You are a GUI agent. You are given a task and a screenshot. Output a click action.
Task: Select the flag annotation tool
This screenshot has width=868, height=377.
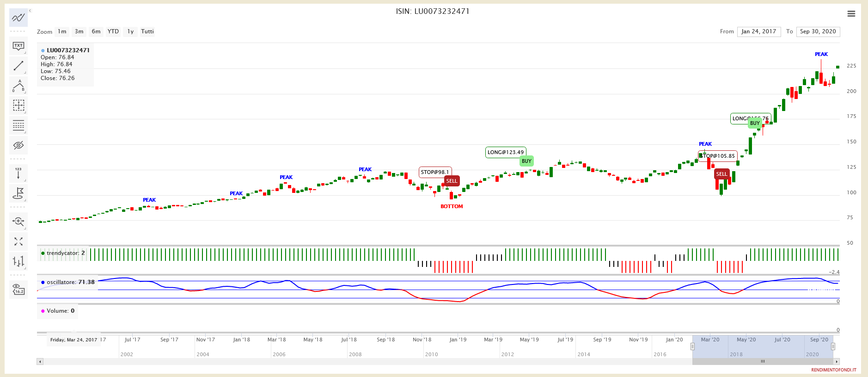[x=18, y=193]
